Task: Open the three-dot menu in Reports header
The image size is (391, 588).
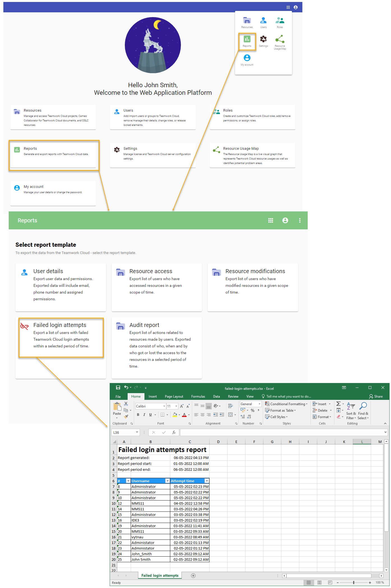Action: click(300, 220)
